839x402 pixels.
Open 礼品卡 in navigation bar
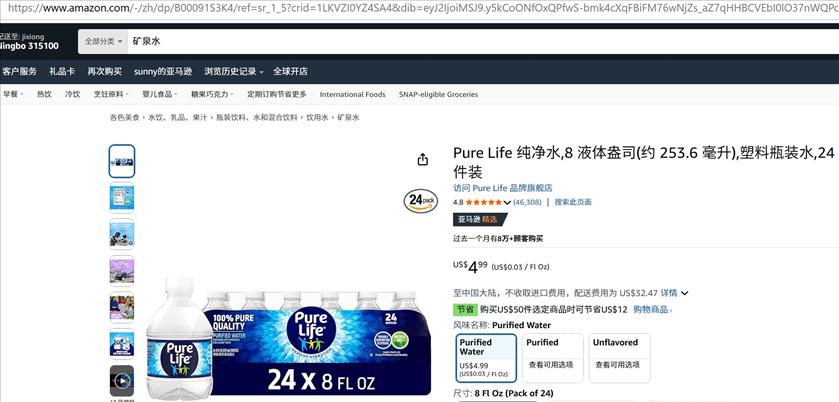(62, 71)
